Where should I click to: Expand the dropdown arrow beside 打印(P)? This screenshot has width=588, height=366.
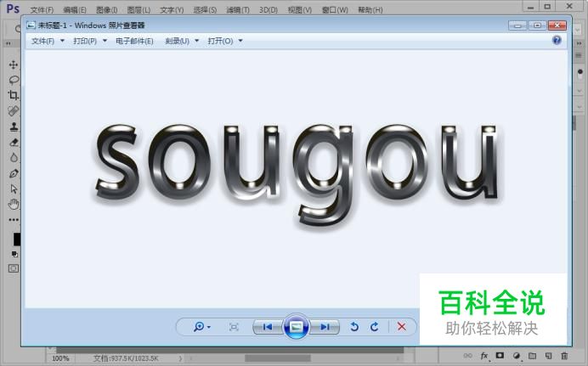(105, 41)
